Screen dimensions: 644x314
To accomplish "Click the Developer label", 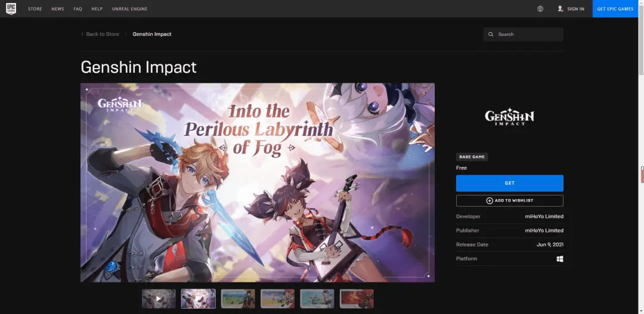I will pos(468,216).
